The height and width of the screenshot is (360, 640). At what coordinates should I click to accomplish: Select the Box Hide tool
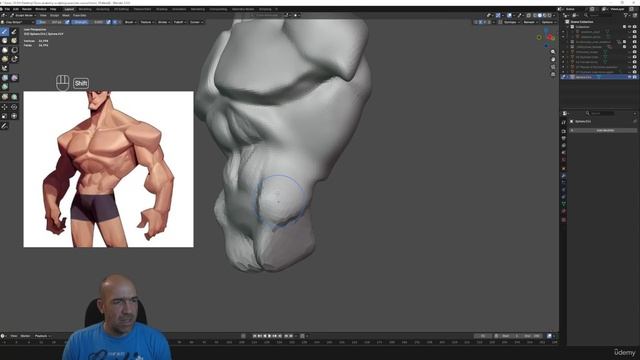[x=14, y=50]
